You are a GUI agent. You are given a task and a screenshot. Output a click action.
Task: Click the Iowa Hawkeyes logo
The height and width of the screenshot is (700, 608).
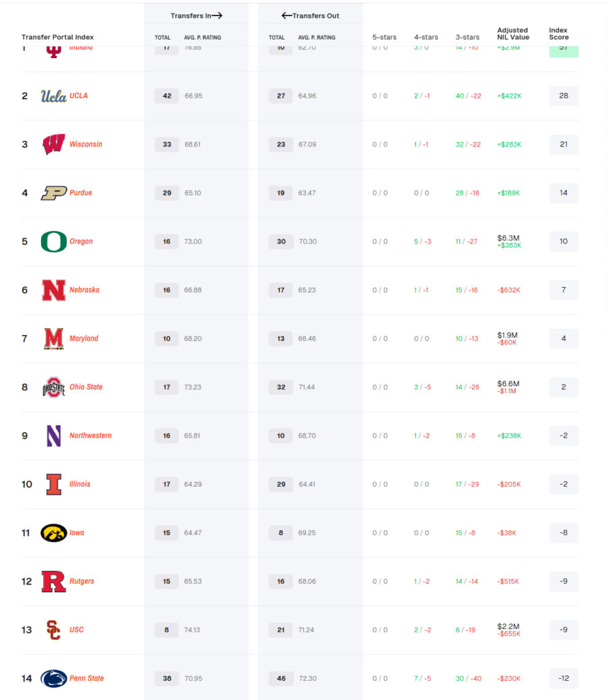tap(53, 533)
